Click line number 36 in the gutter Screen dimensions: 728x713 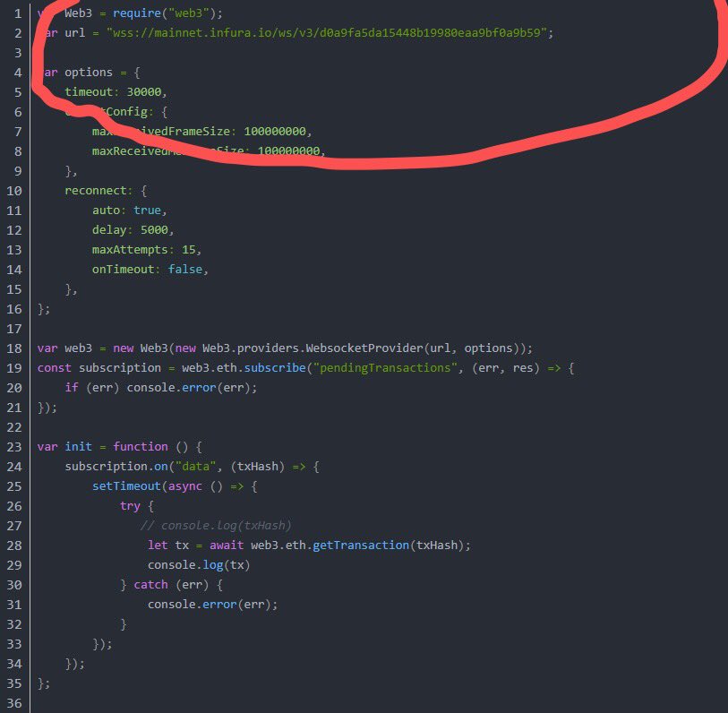click(x=14, y=703)
